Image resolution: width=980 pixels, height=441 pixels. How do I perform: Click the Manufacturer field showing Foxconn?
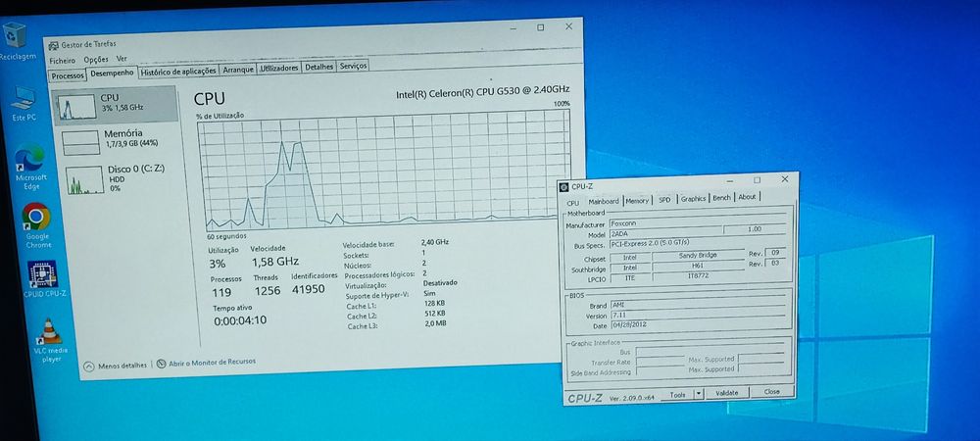(696, 223)
